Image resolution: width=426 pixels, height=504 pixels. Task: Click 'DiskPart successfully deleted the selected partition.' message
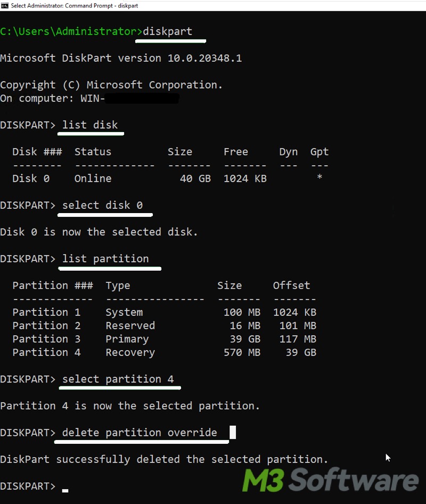[x=164, y=460]
